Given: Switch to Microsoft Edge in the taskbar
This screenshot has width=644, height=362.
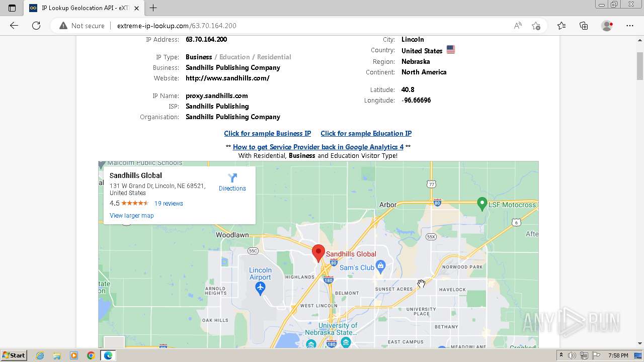Looking at the screenshot, I should (108, 355).
